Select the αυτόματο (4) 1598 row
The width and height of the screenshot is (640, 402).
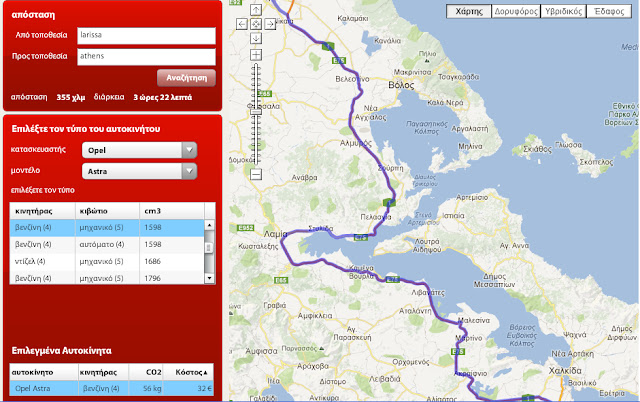(107, 244)
